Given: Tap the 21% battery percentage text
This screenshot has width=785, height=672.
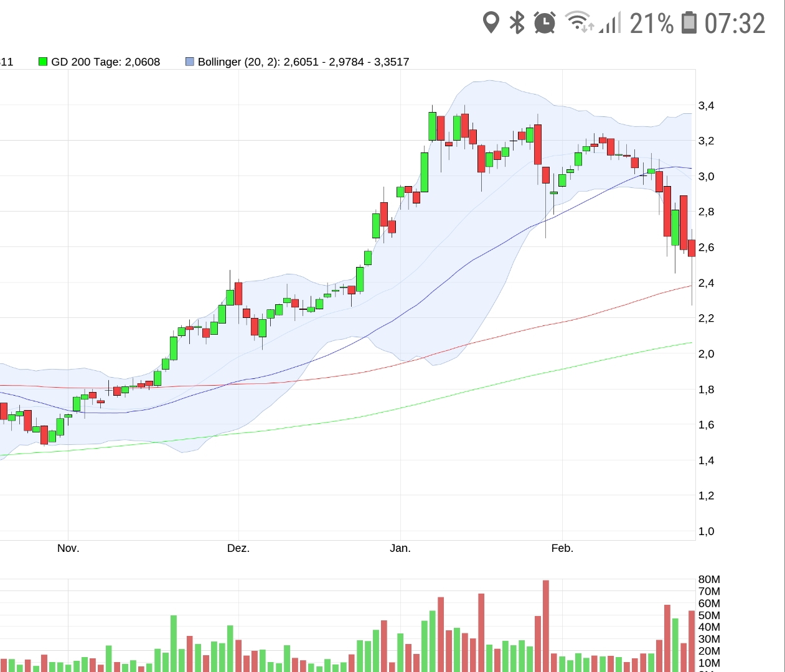Looking at the screenshot, I should [651, 24].
